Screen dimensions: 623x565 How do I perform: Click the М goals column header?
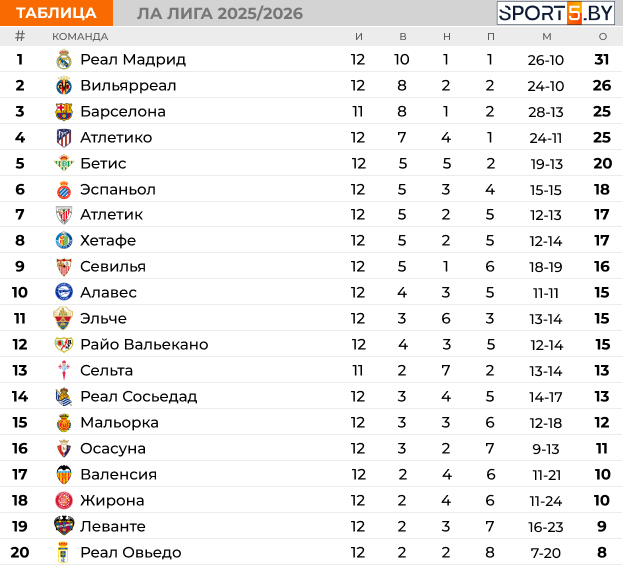tap(546, 36)
